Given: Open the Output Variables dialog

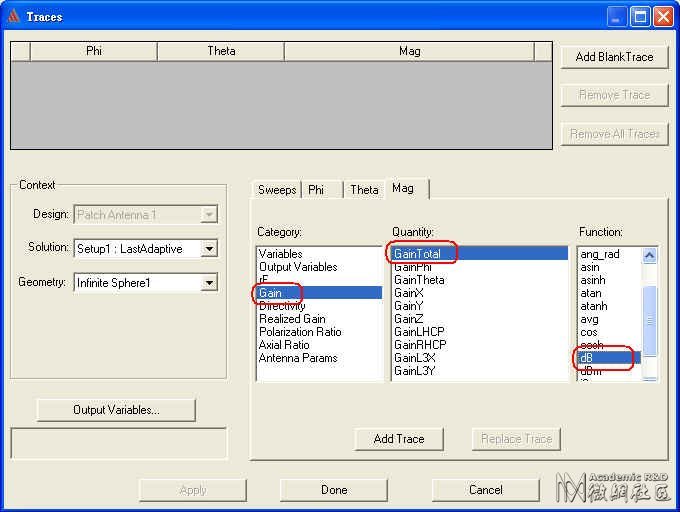Looking at the screenshot, I should (116, 410).
